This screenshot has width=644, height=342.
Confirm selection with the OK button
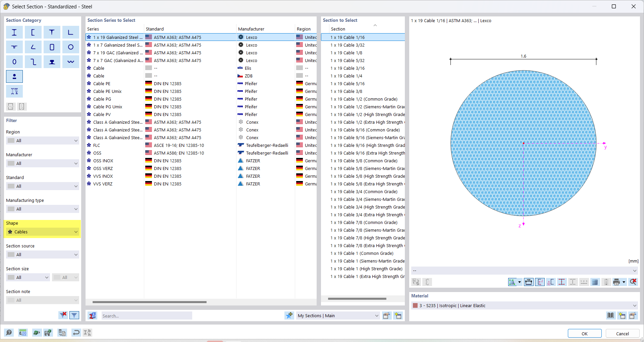tap(585, 334)
